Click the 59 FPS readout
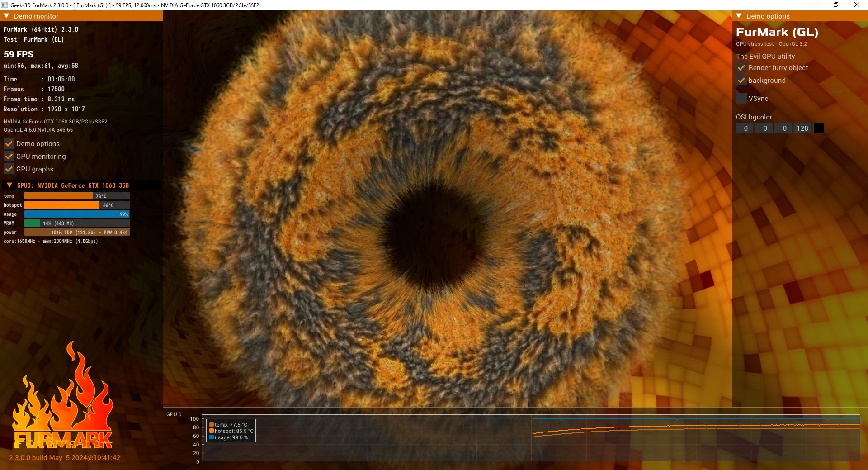868x470 pixels. 19,54
